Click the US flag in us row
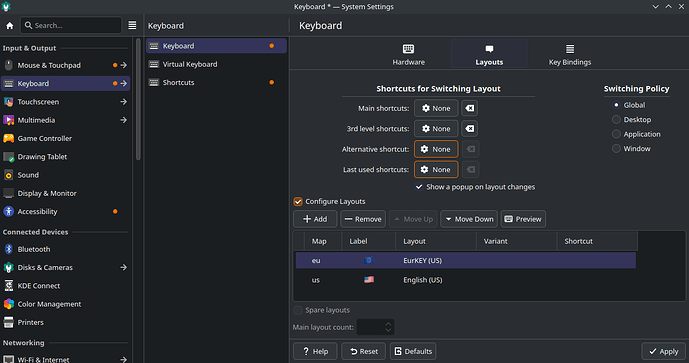Image resolution: width=689 pixels, height=363 pixels. pos(369,280)
